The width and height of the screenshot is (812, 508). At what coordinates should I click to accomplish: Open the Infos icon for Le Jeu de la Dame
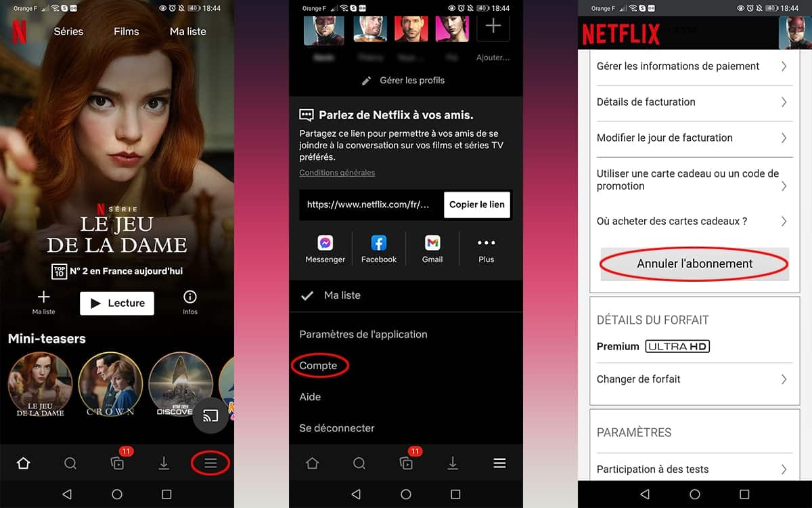tap(190, 298)
